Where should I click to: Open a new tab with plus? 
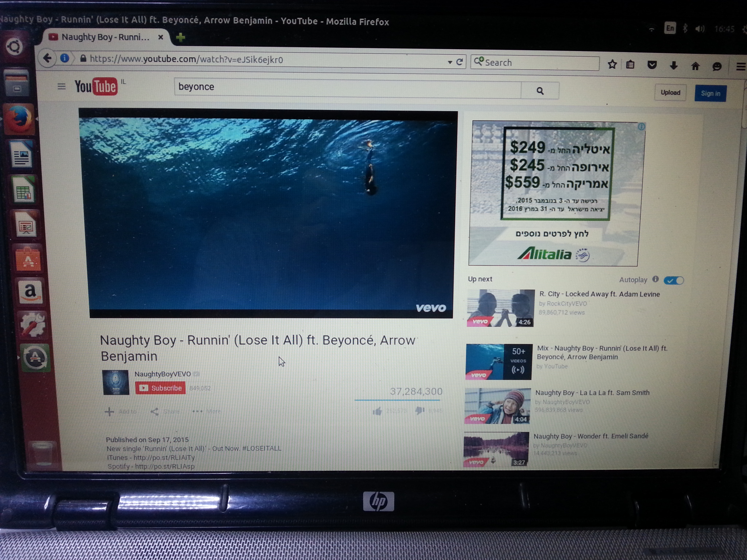180,37
